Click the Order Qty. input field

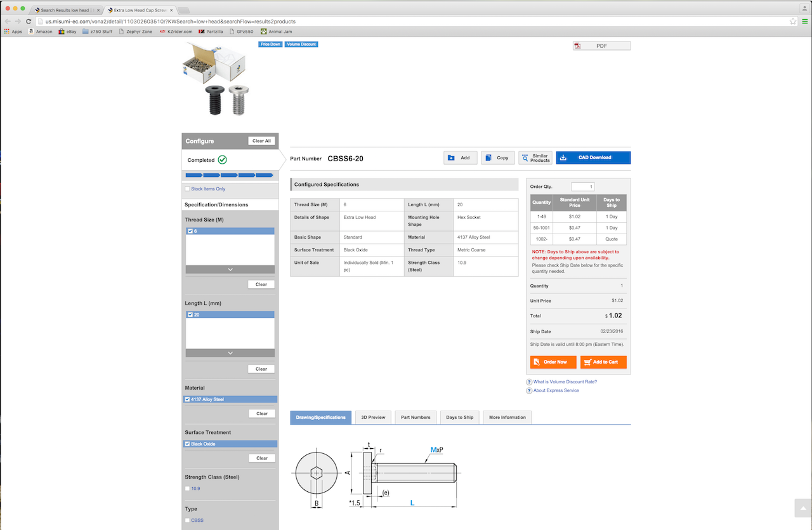[x=582, y=187]
